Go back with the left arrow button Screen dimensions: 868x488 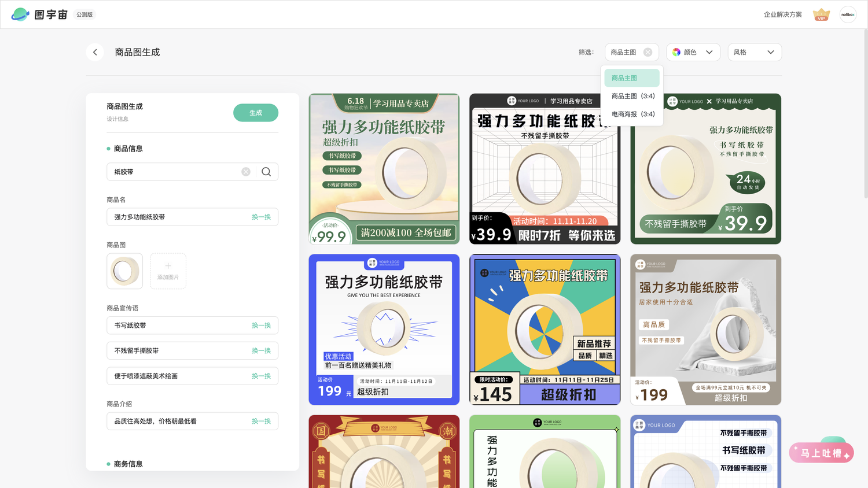coord(95,52)
